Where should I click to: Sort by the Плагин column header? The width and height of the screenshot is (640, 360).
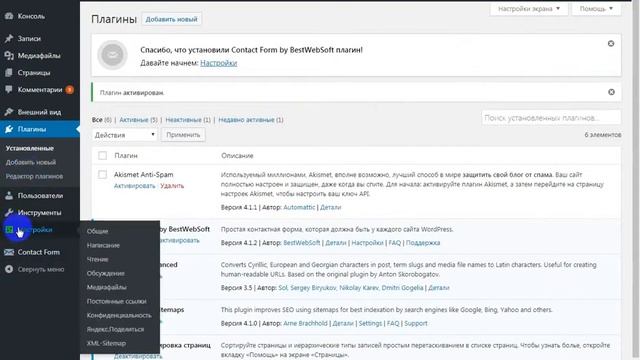point(126,156)
